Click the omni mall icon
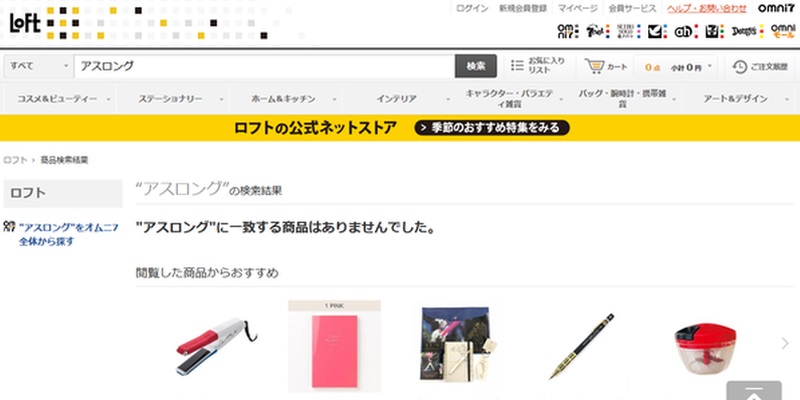This screenshot has height=400, width=800. 783,32
